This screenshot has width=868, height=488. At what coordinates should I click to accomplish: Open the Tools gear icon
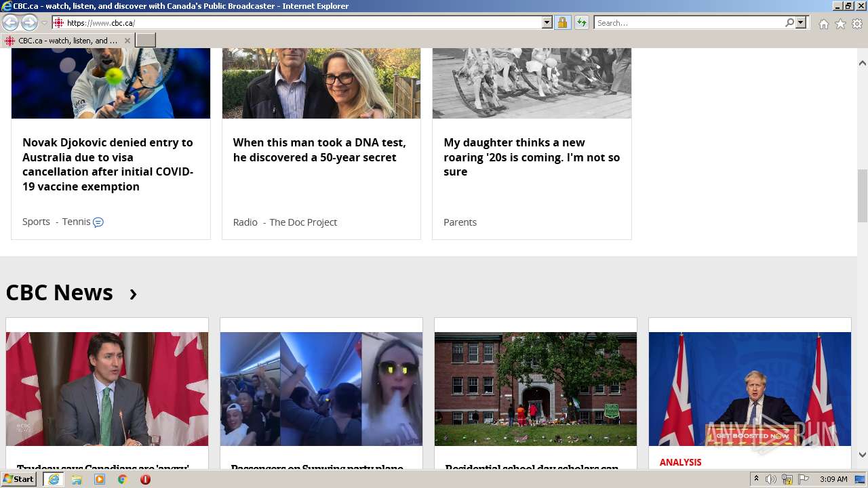coord(857,24)
